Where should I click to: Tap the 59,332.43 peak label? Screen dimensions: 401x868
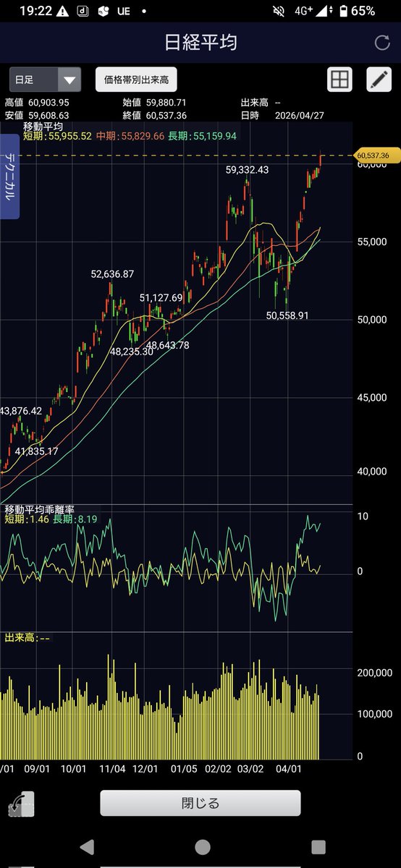point(248,170)
